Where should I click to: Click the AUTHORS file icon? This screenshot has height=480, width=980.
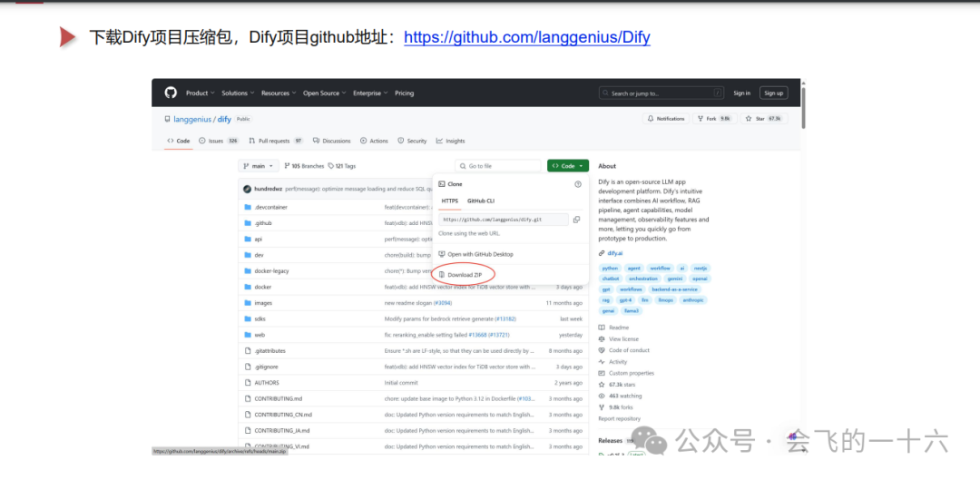[248, 383]
